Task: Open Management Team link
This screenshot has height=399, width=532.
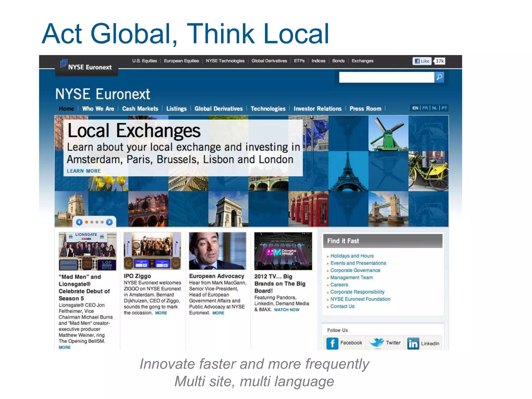Action: click(351, 277)
